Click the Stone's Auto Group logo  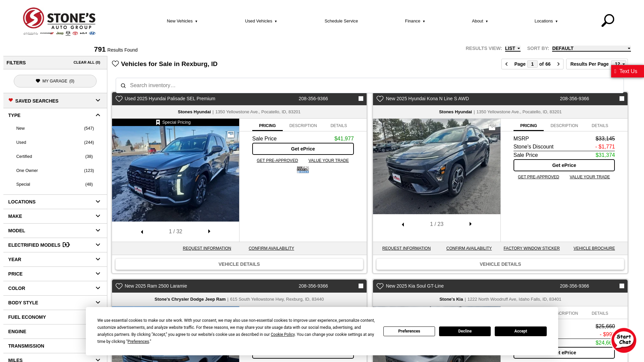coord(59,21)
